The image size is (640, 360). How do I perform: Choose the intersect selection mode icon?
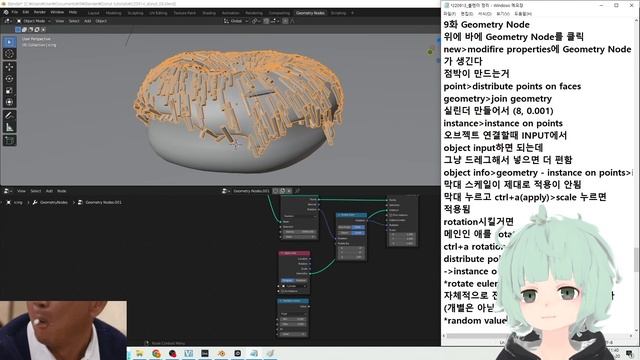pos(43,29)
